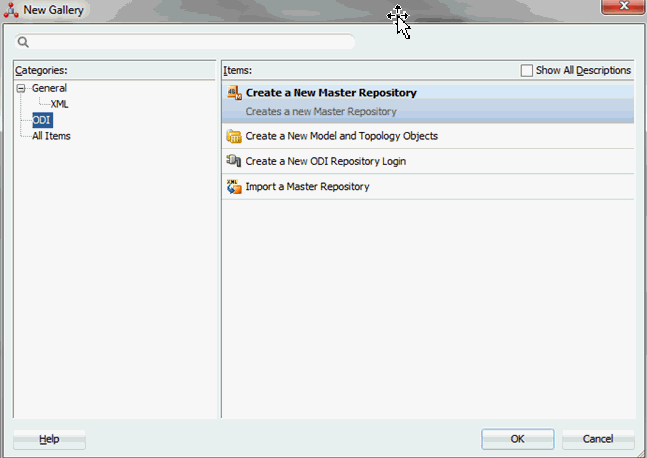The height and width of the screenshot is (458, 647).
Task: Click the Cancel button
Action: coord(597,439)
